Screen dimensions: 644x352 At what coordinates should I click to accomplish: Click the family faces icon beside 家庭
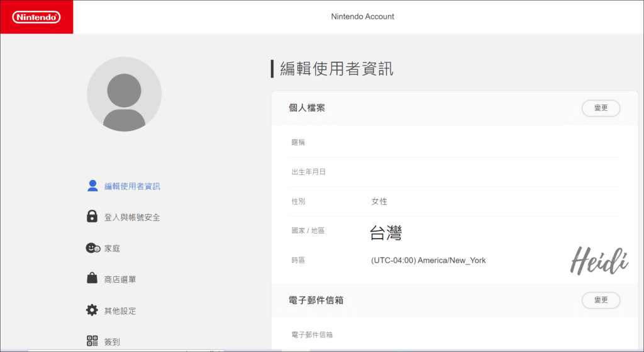[x=93, y=248]
